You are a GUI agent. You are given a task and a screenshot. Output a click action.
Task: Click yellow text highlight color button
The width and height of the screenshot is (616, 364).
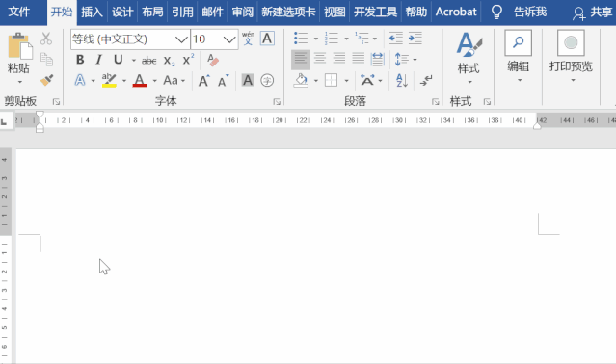coord(109,81)
